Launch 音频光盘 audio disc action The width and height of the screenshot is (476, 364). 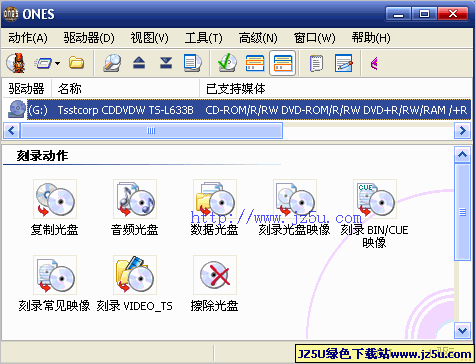(x=135, y=208)
